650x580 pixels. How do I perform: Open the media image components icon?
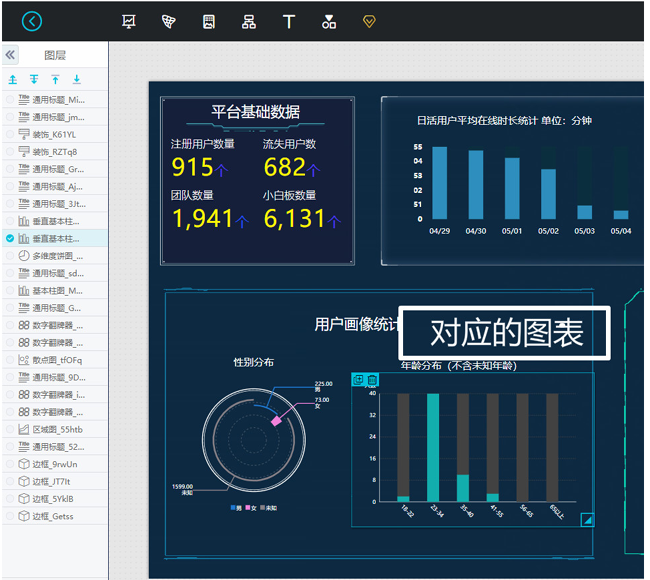pyautogui.click(x=209, y=21)
